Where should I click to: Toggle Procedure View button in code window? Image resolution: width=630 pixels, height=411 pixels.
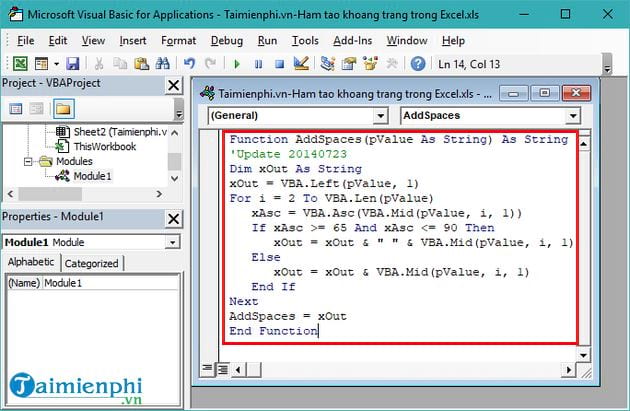(x=207, y=369)
